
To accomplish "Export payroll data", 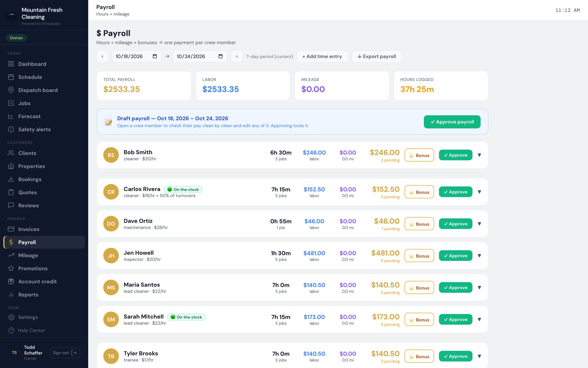I will coord(377,57).
